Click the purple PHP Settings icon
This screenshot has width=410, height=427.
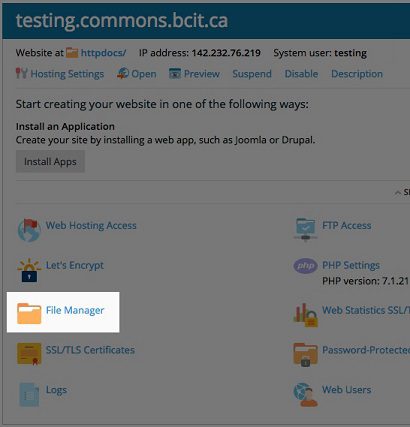pyautogui.click(x=305, y=266)
